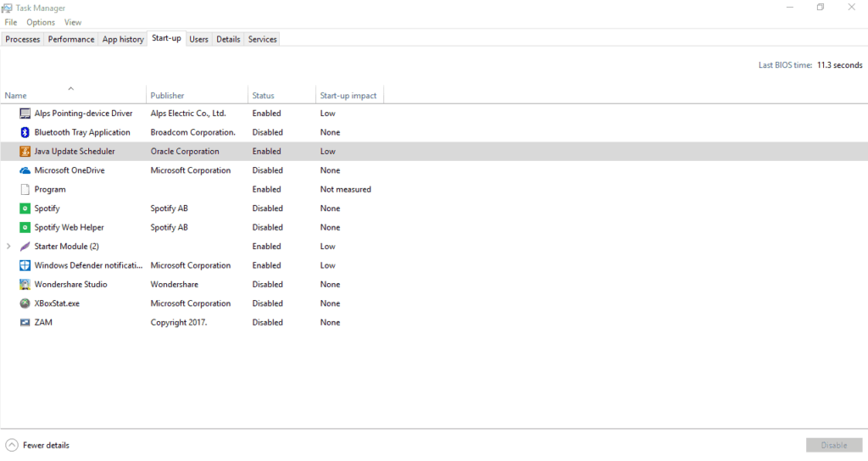Screen dimensions: 868x461
Task: Click Disabled status of Microsoft OneDrive
Action: [x=267, y=170]
